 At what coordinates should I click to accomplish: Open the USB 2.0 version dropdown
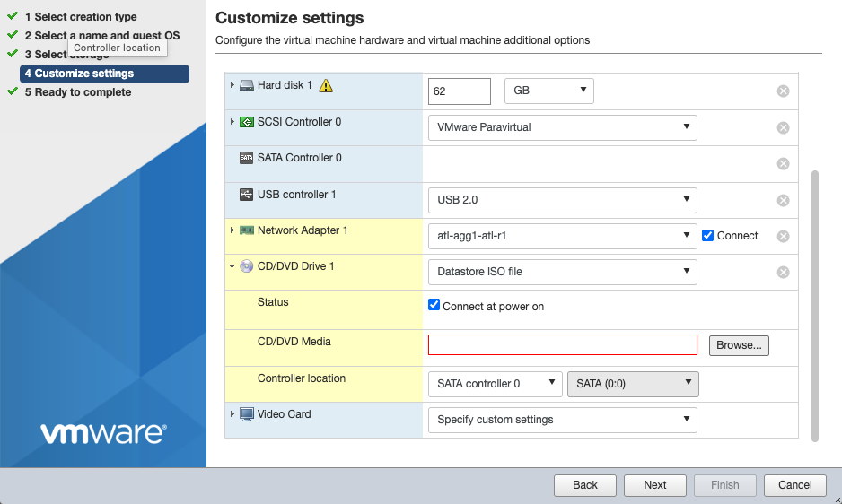562,200
